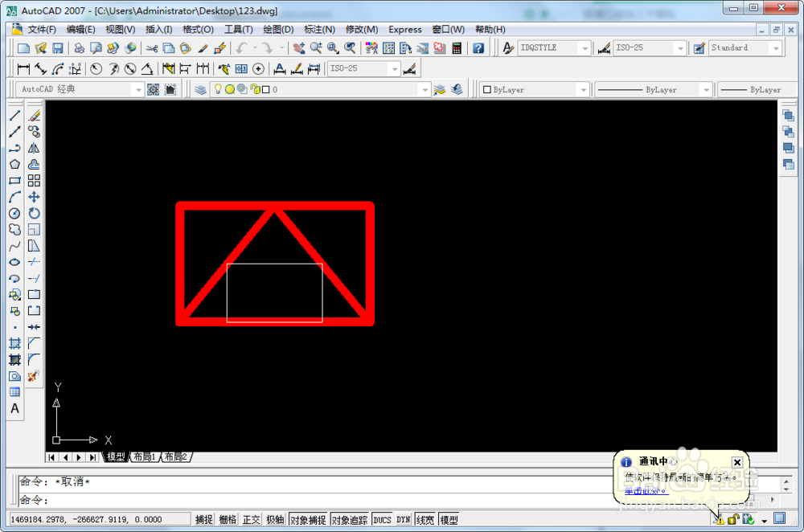Open the 视图(V) menu
The height and width of the screenshot is (532, 804).
120,30
